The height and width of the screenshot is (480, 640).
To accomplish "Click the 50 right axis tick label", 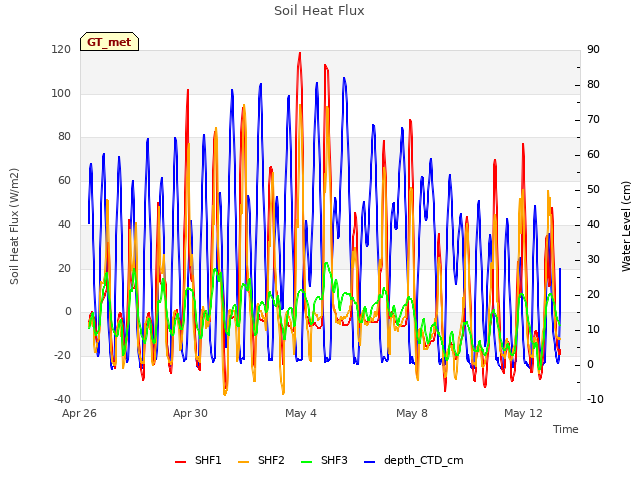I will pyautogui.click(x=593, y=189).
